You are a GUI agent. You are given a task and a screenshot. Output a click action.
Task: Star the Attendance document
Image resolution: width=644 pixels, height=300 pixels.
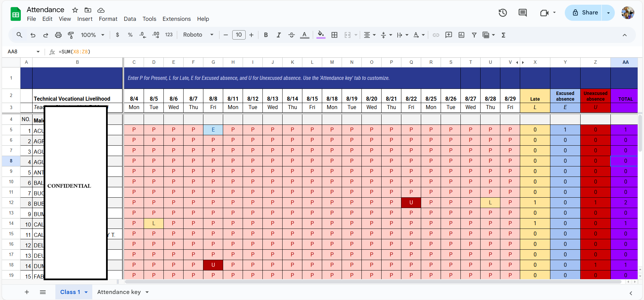coord(75,10)
